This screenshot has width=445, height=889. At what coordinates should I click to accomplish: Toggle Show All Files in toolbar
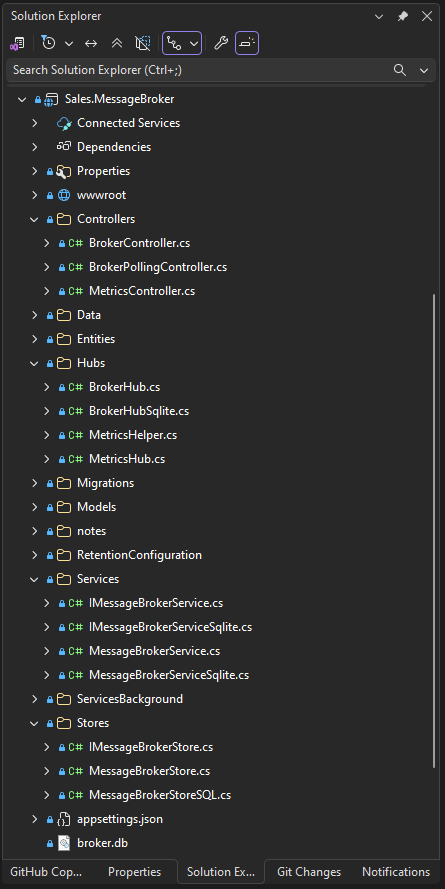tap(143, 43)
